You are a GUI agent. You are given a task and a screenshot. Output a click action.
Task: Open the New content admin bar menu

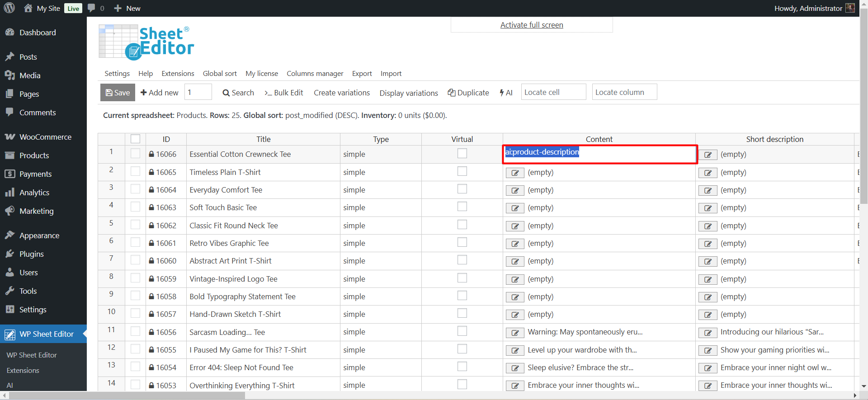127,8
